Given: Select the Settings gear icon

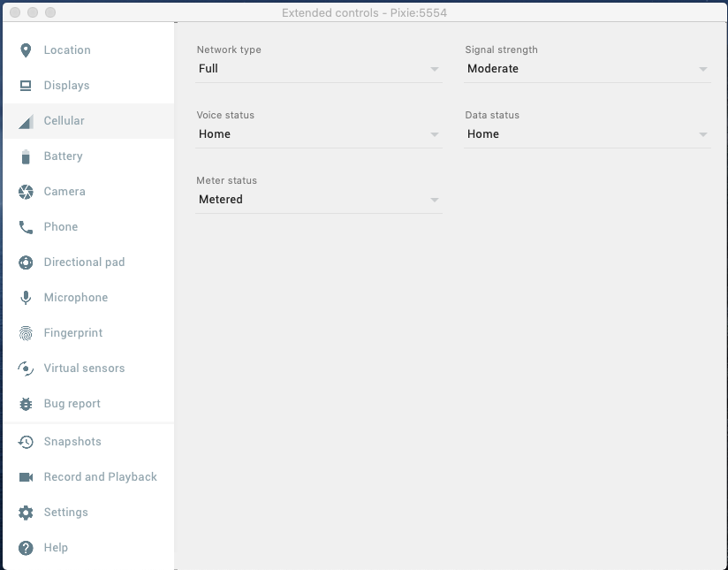Looking at the screenshot, I should click(x=26, y=513).
